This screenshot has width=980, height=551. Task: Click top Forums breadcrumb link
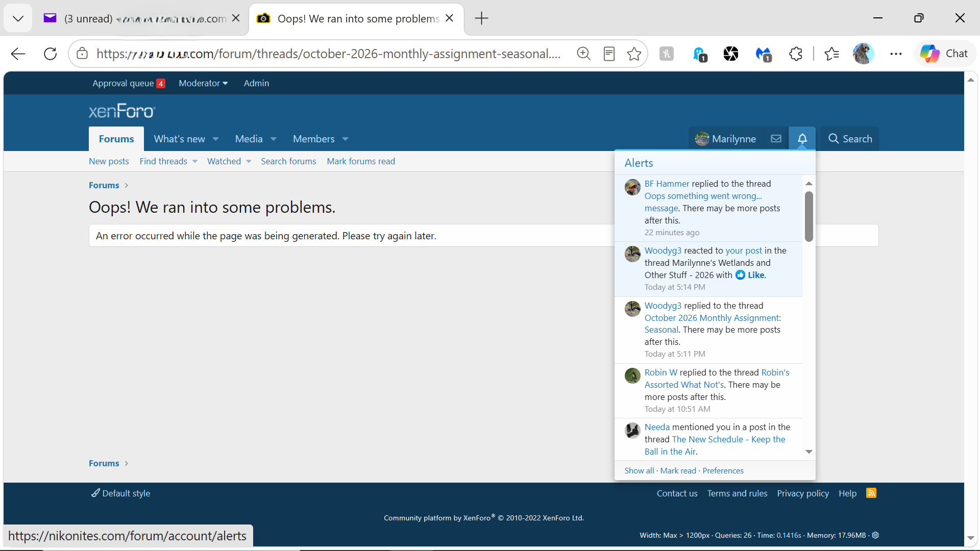tap(104, 185)
